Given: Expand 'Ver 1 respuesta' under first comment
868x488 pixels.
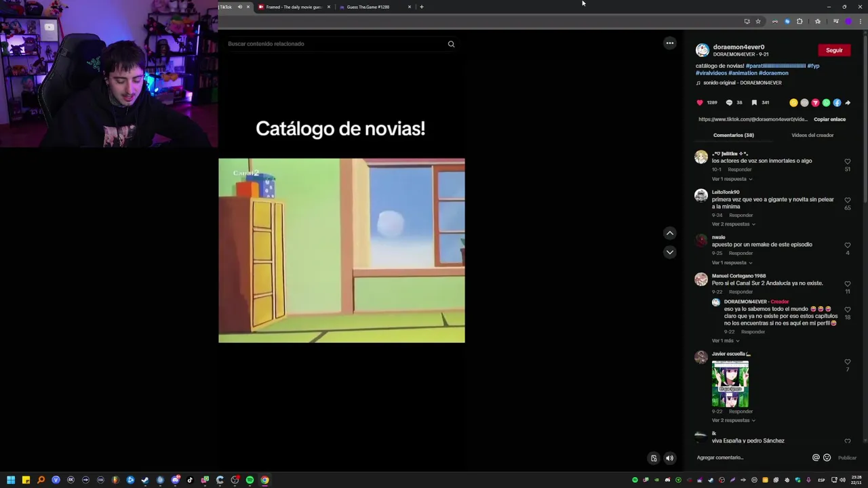Looking at the screenshot, I should [731, 179].
